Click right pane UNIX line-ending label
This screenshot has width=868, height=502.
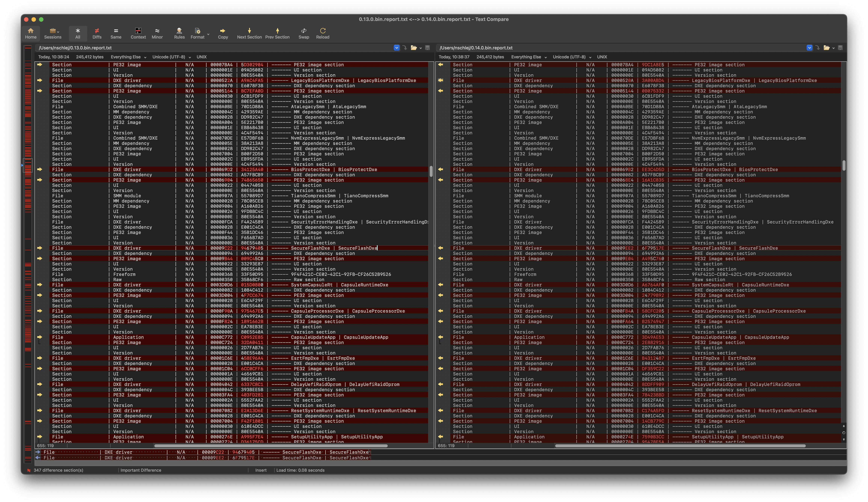pos(602,57)
